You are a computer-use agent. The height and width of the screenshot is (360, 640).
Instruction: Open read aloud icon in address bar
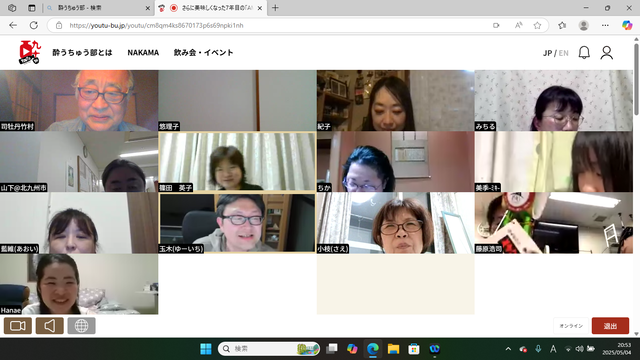coord(518,25)
